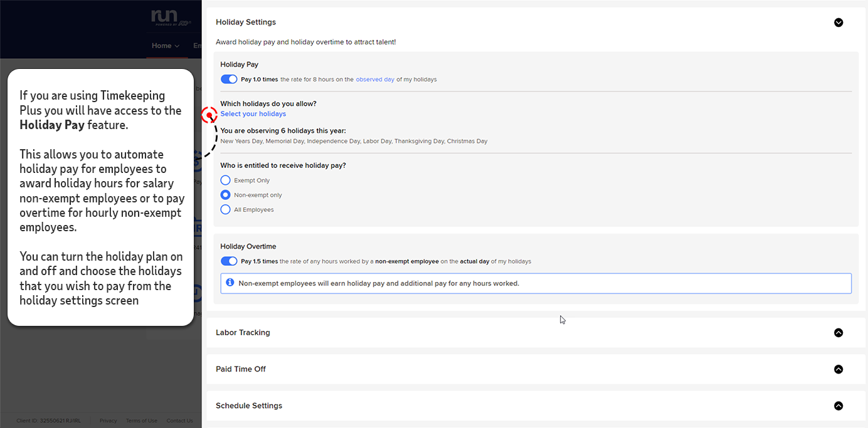
Task: Click the info icon in the blue notice banner
Action: coord(230,283)
